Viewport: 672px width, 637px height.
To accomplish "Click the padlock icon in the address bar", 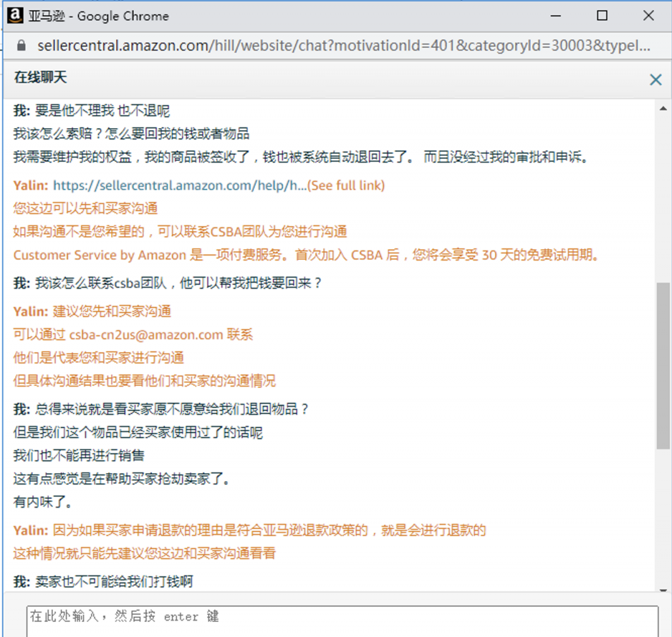I will tap(21, 45).
